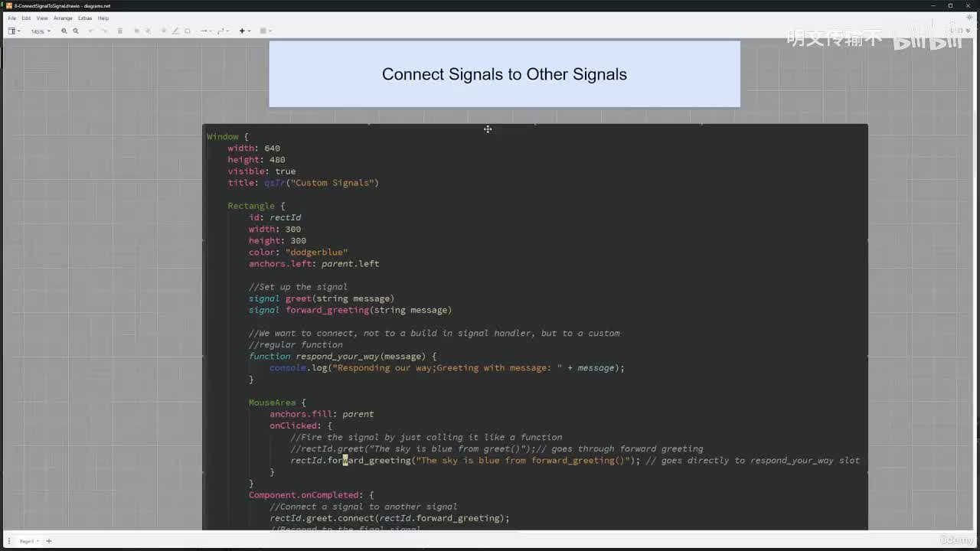Click the 'visible: true' code line
The width and height of the screenshot is (980, 551).
[x=262, y=171]
